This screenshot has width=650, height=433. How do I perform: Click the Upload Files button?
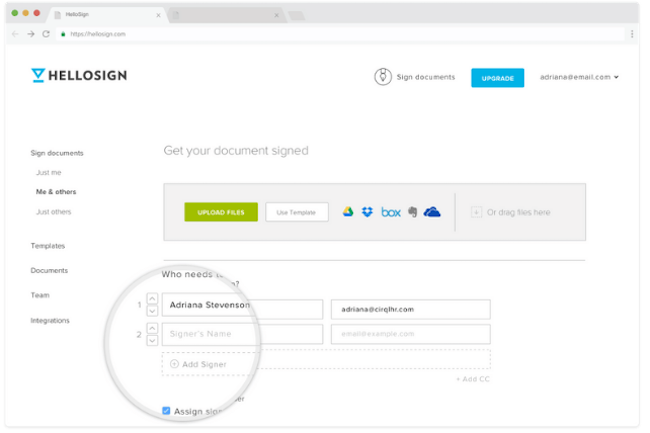pos(221,212)
